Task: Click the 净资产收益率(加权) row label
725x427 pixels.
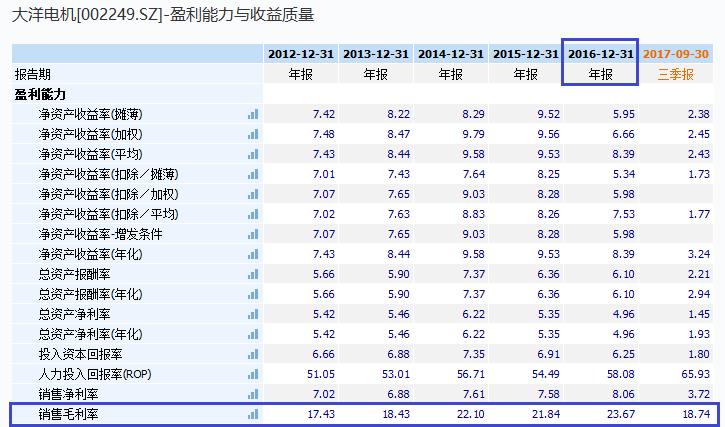Action: 91,134
